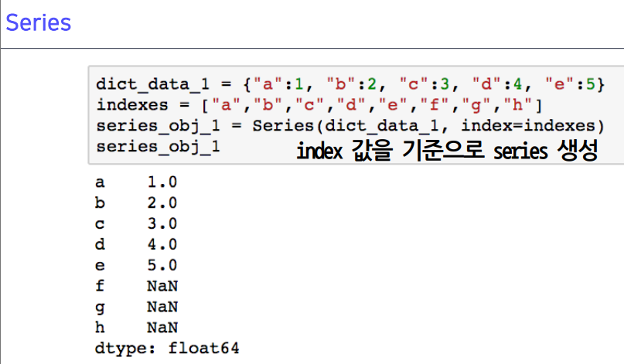Image resolution: width=624 pixels, height=364 pixels.
Task: Click the series_obj_1 = Series(...) code line
Action: tap(350, 126)
